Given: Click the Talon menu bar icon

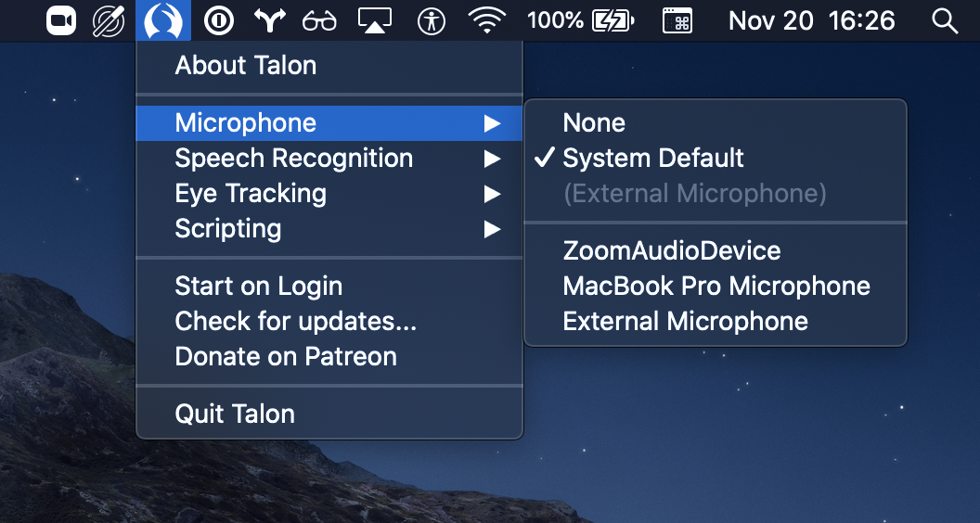Looking at the screenshot, I should [x=163, y=20].
